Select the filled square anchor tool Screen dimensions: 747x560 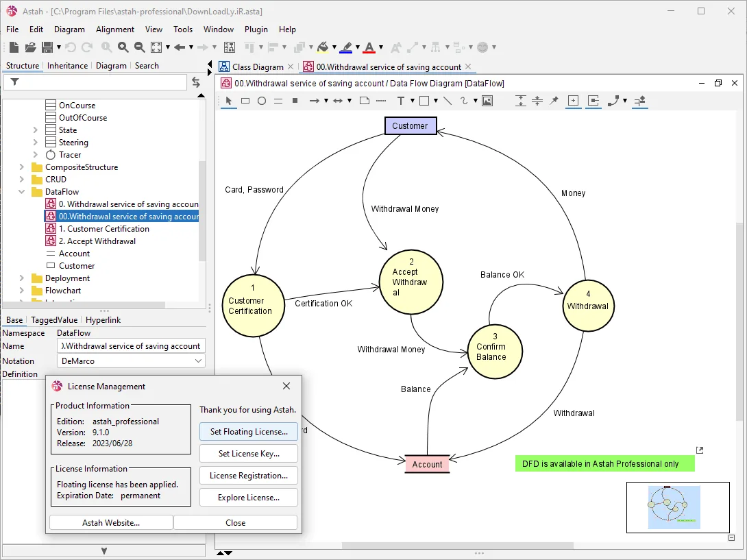[295, 101]
